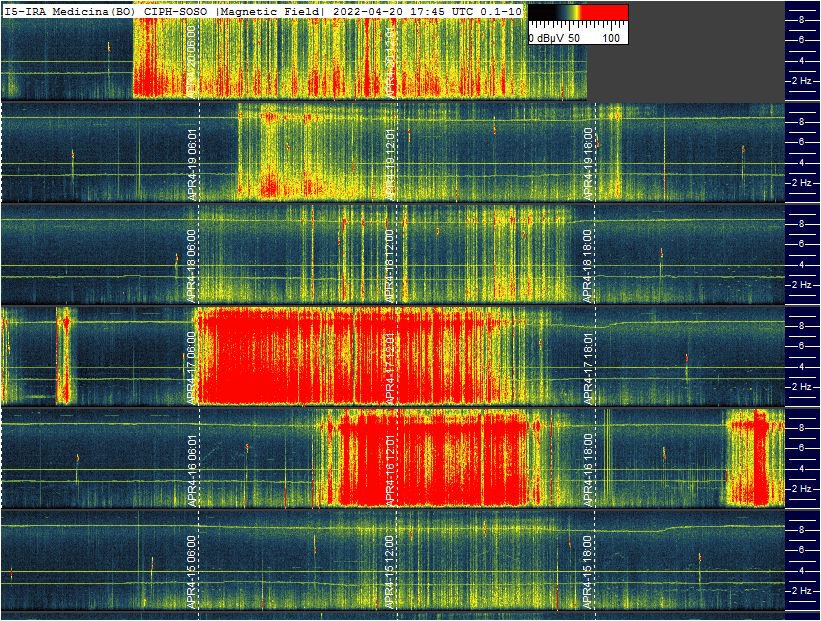This screenshot has width=821, height=621.
Task: Select the APR4-19 18:00 time marker
Action: [x=588, y=164]
